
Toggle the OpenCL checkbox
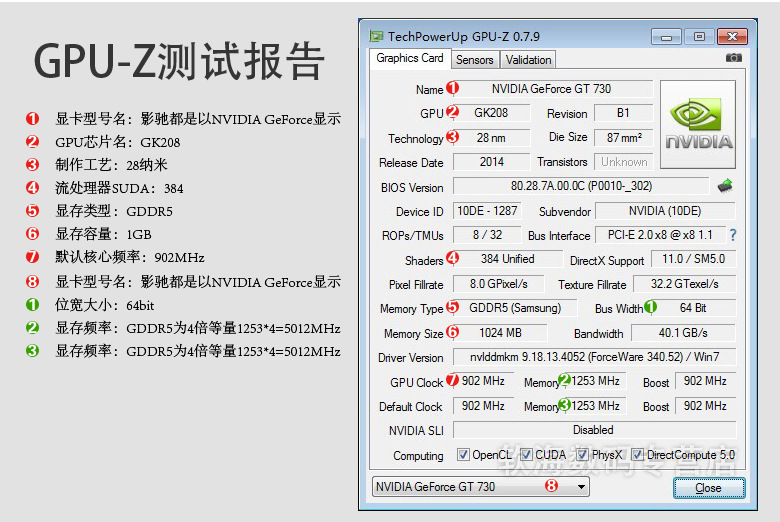(463, 455)
